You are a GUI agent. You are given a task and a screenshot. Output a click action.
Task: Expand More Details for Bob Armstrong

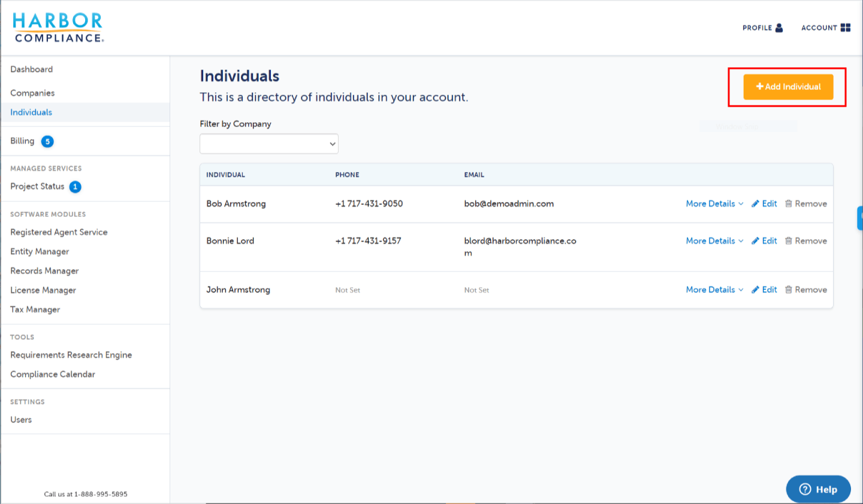point(714,204)
